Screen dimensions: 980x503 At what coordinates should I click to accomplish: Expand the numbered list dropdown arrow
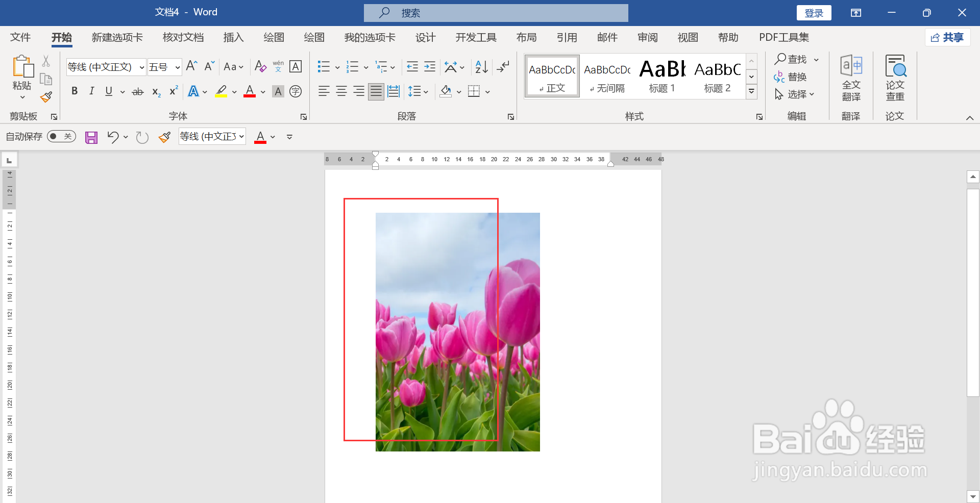pyautogui.click(x=366, y=67)
